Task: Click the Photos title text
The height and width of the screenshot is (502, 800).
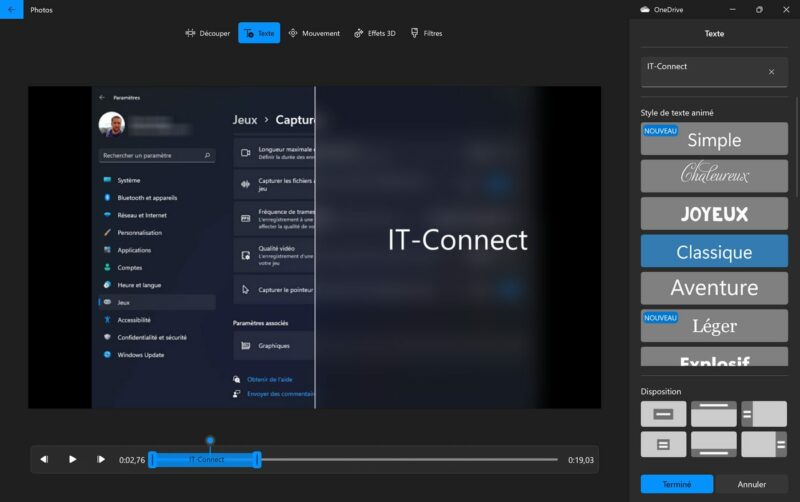Action: [x=41, y=10]
